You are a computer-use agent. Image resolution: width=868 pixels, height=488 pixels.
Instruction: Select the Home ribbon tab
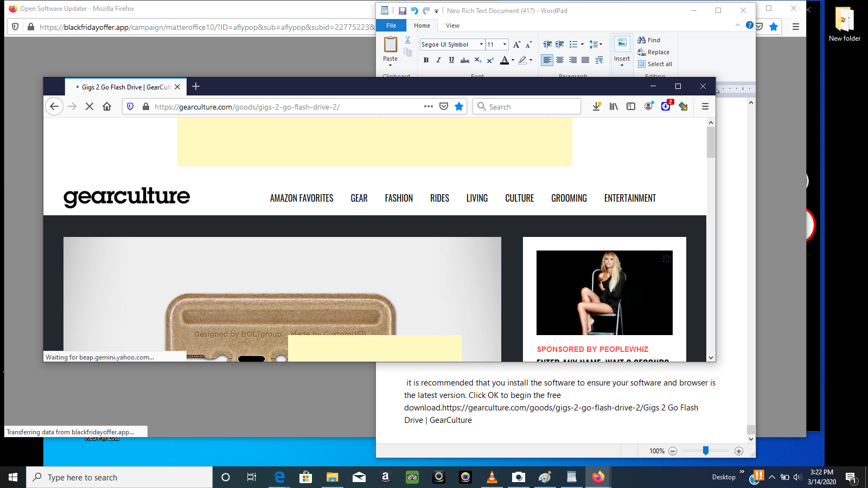[x=422, y=25]
